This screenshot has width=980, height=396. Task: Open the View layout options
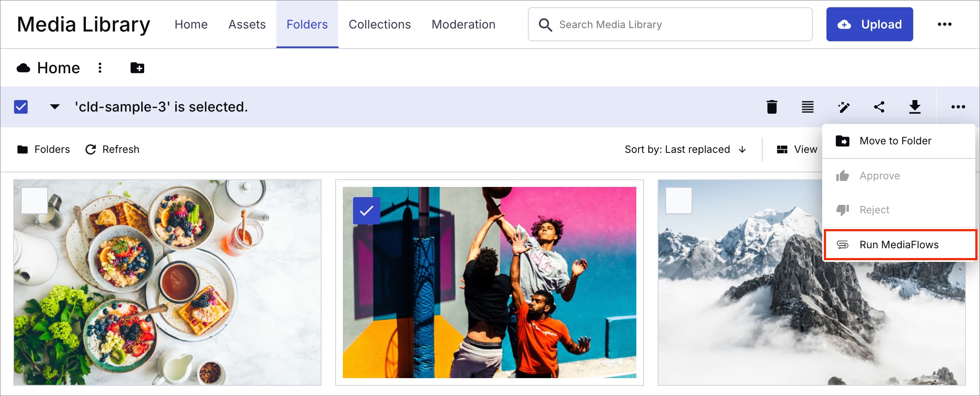click(797, 149)
